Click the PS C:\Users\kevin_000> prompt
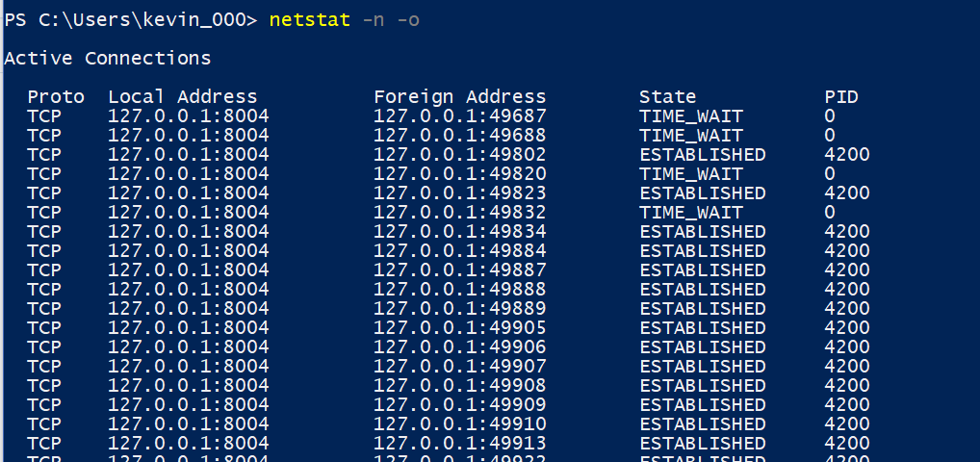 click(x=131, y=20)
